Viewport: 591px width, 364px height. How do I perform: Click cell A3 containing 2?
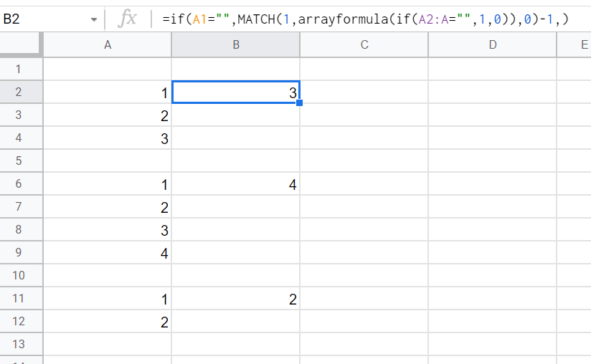[x=108, y=115]
